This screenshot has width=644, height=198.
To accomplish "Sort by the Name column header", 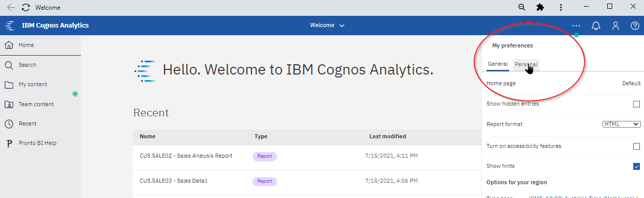I will [x=148, y=136].
